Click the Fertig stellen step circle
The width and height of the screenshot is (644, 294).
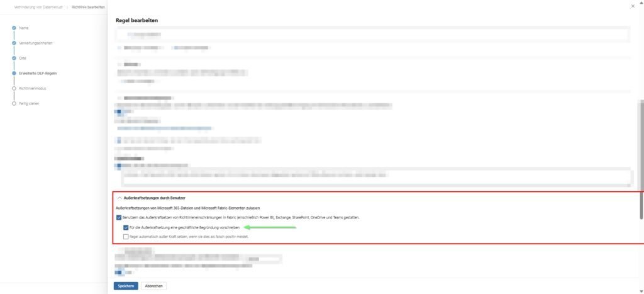coord(14,104)
